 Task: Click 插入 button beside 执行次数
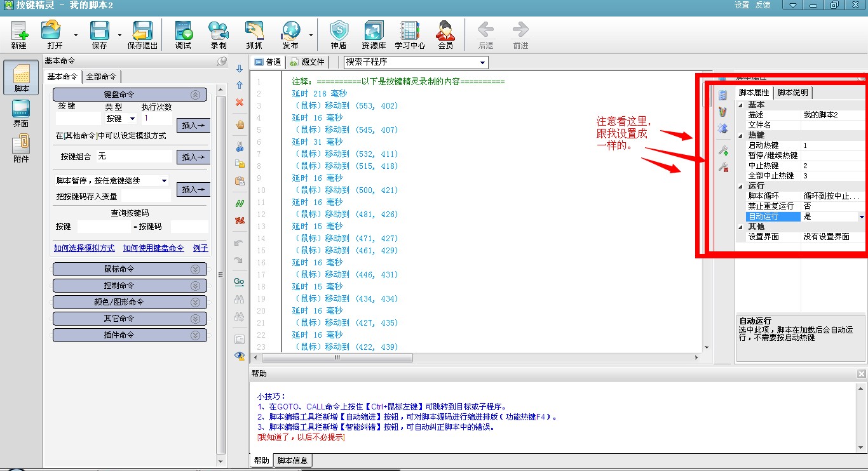193,126
